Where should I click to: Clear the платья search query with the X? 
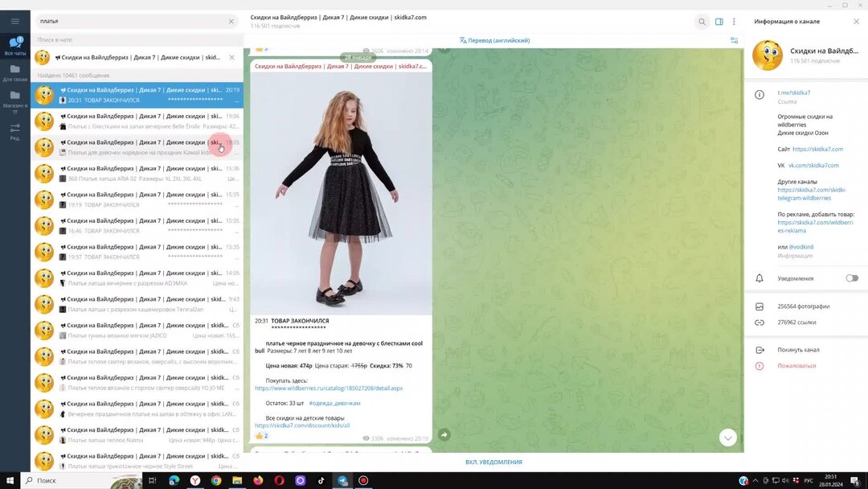tap(231, 21)
